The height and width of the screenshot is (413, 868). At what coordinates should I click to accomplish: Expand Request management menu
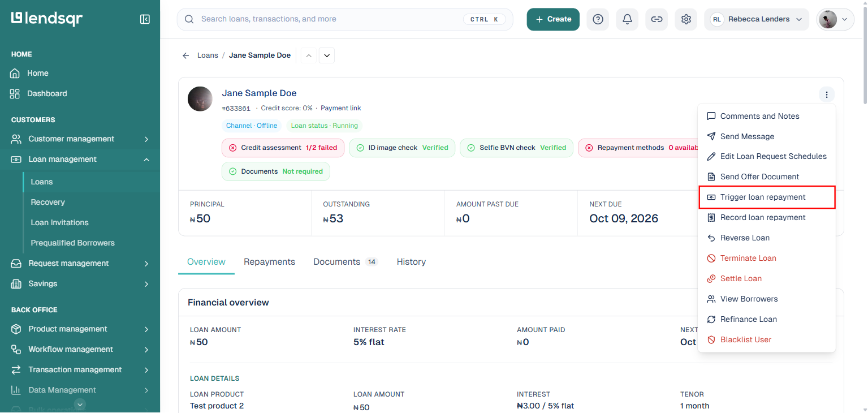point(80,263)
